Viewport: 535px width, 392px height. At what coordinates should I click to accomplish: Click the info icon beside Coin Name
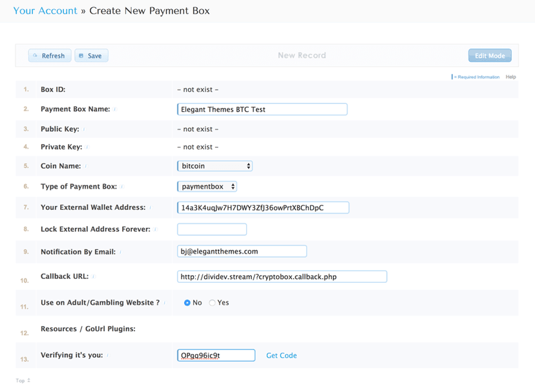pos(87,166)
